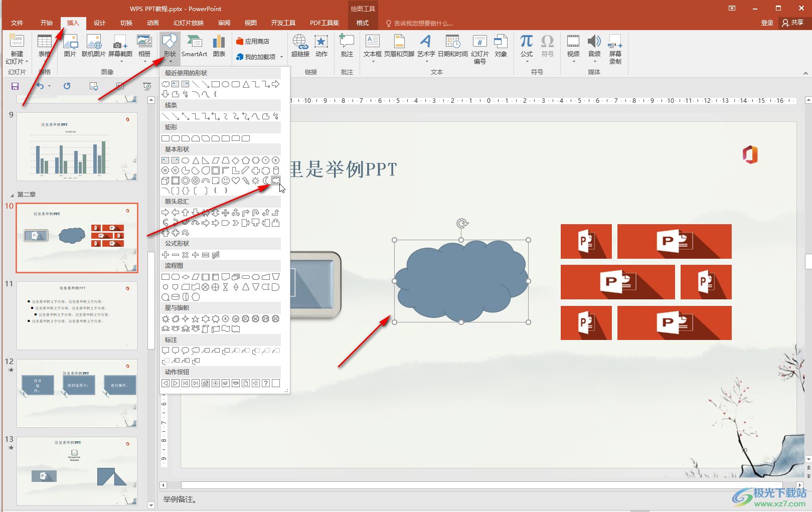
Task: Click the Tell me search box
Action: (x=420, y=23)
